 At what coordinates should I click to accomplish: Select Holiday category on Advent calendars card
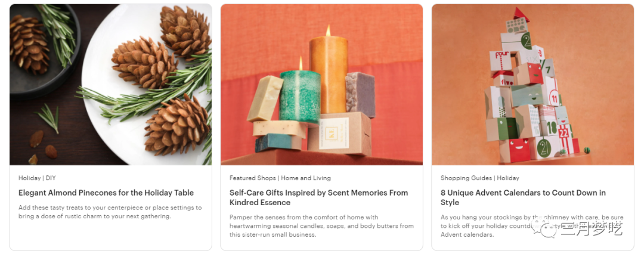(x=508, y=178)
